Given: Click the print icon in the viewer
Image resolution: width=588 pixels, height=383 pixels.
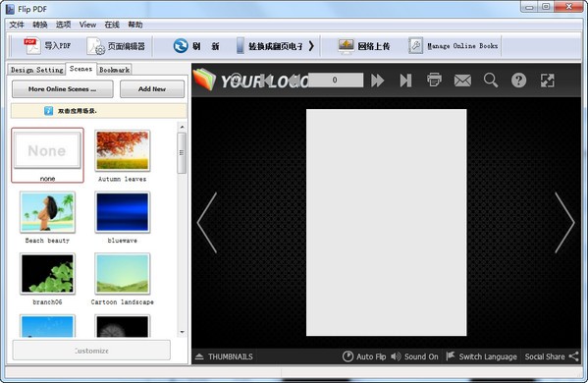Looking at the screenshot, I should point(434,80).
